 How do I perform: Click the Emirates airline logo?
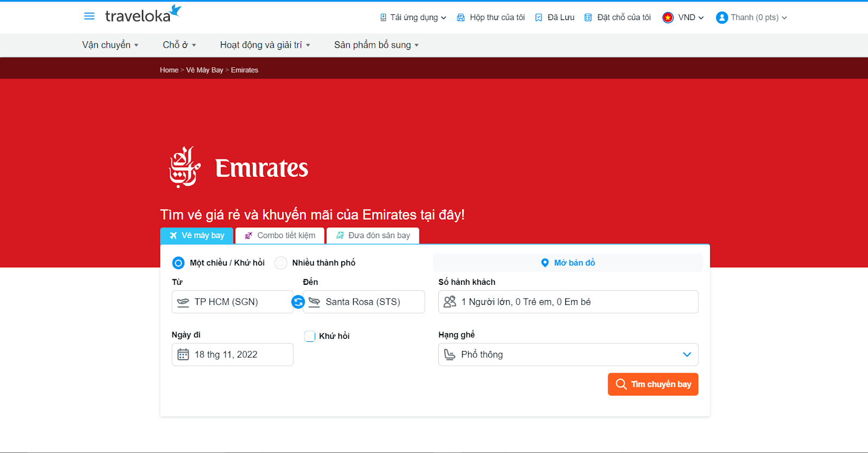point(239,167)
